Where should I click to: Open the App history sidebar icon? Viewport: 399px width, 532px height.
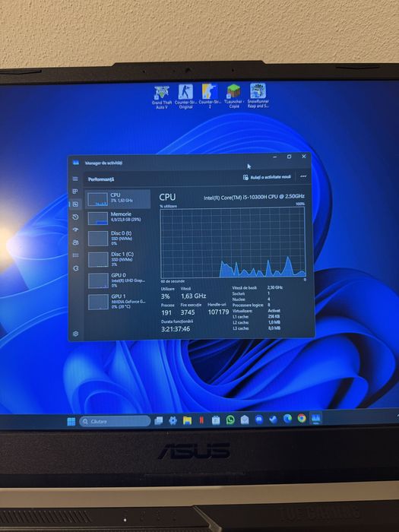click(x=75, y=217)
